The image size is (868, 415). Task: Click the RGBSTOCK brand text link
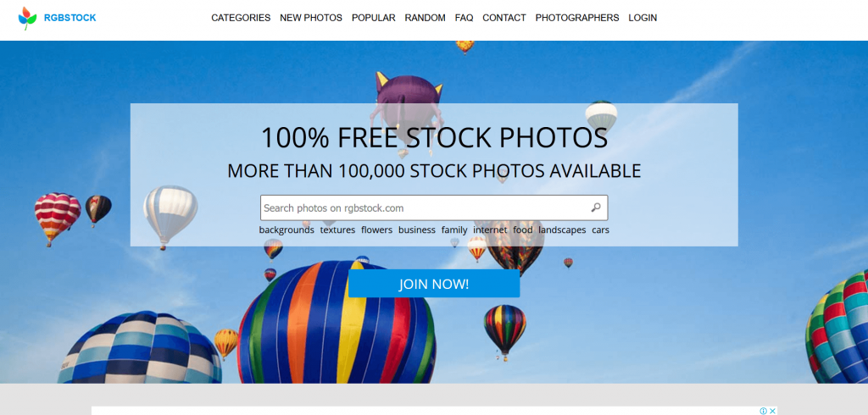pyautogui.click(x=70, y=18)
